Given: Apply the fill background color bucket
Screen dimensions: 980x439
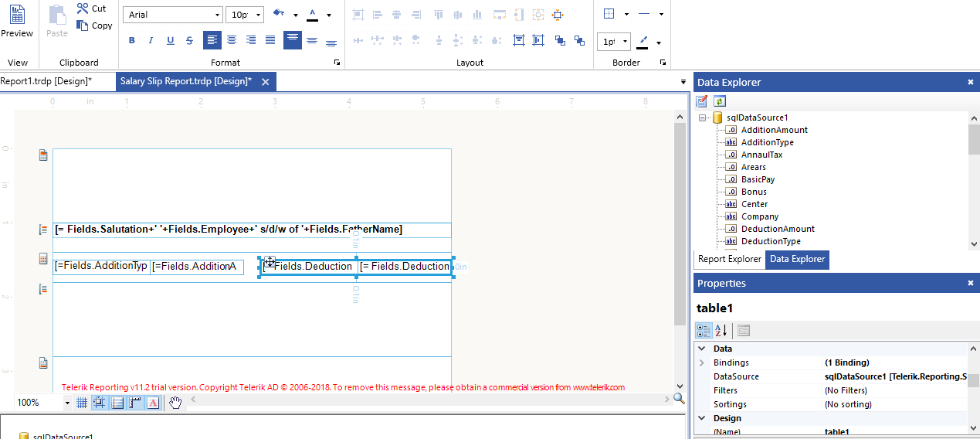Looking at the screenshot, I should point(279,14).
